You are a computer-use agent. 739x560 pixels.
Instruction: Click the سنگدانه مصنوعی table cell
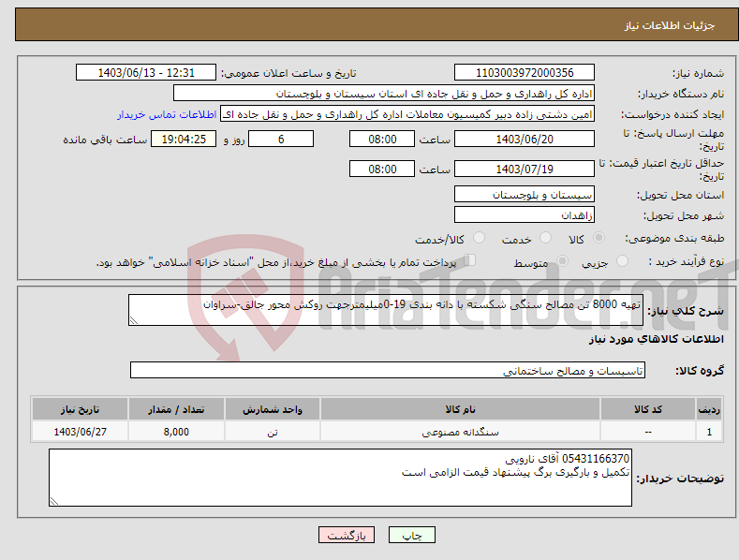pyautogui.click(x=460, y=432)
